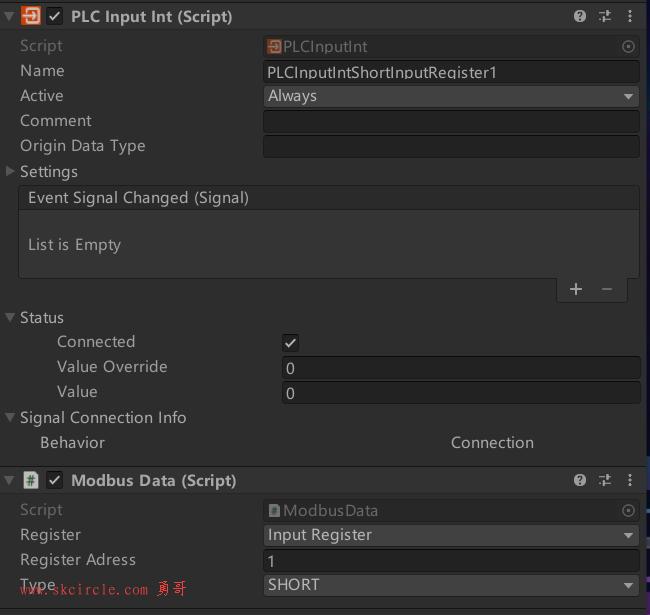Click the Modbus Data script icon
The width and height of the screenshot is (650, 615).
[31, 480]
